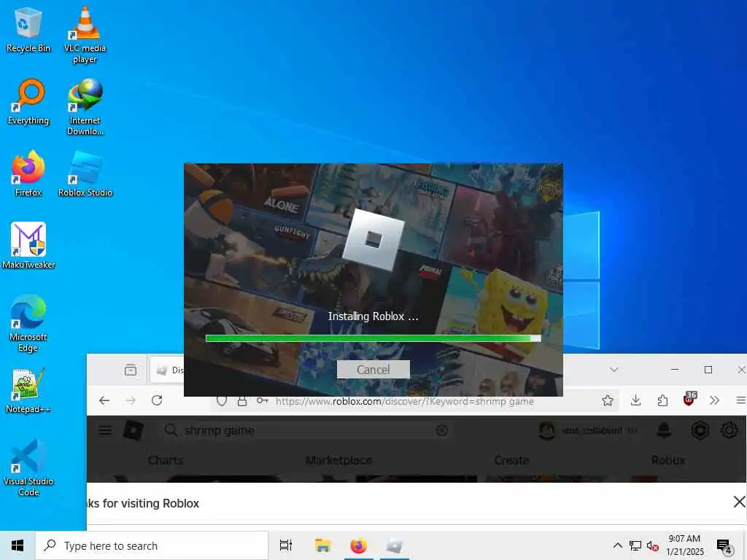Open the Windows Start menu
Viewport: 747px width, 560px height.
[18, 545]
